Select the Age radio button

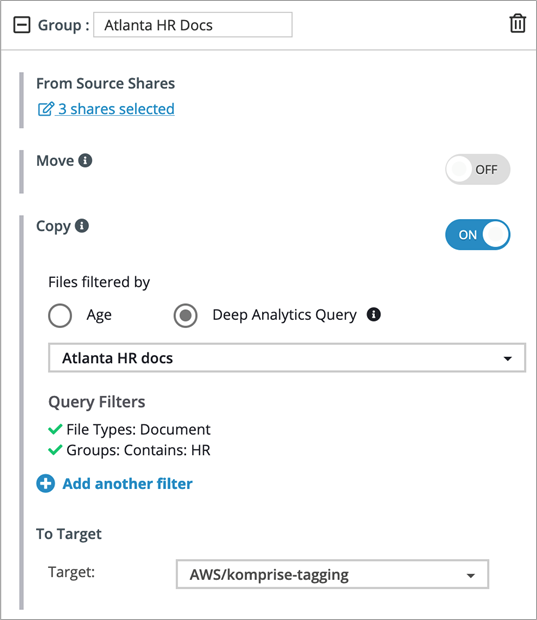coord(60,315)
